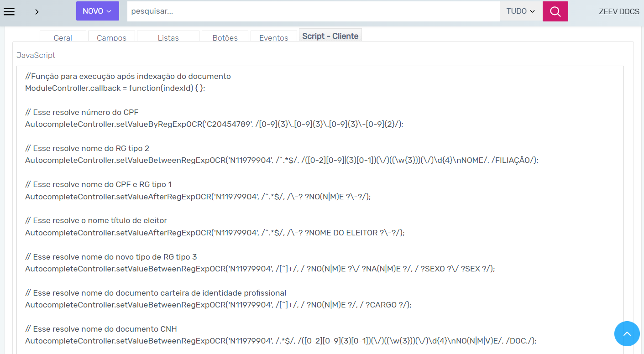Click the ModuleController.callback code line
Image resolution: width=644 pixels, height=354 pixels.
point(115,88)
